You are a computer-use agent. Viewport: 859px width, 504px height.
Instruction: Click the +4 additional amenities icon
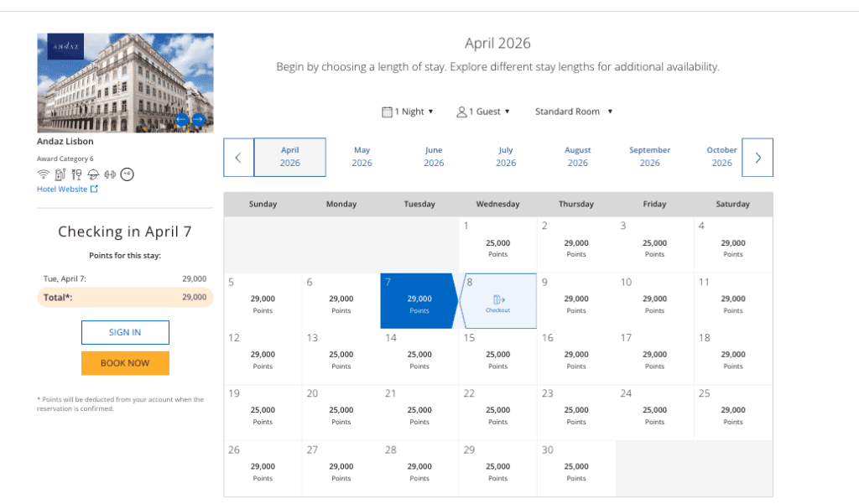[x=126, y=174]
